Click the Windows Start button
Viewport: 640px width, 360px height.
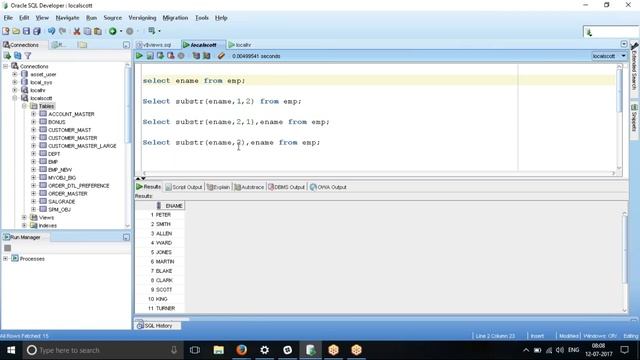[x=11, y=350]
